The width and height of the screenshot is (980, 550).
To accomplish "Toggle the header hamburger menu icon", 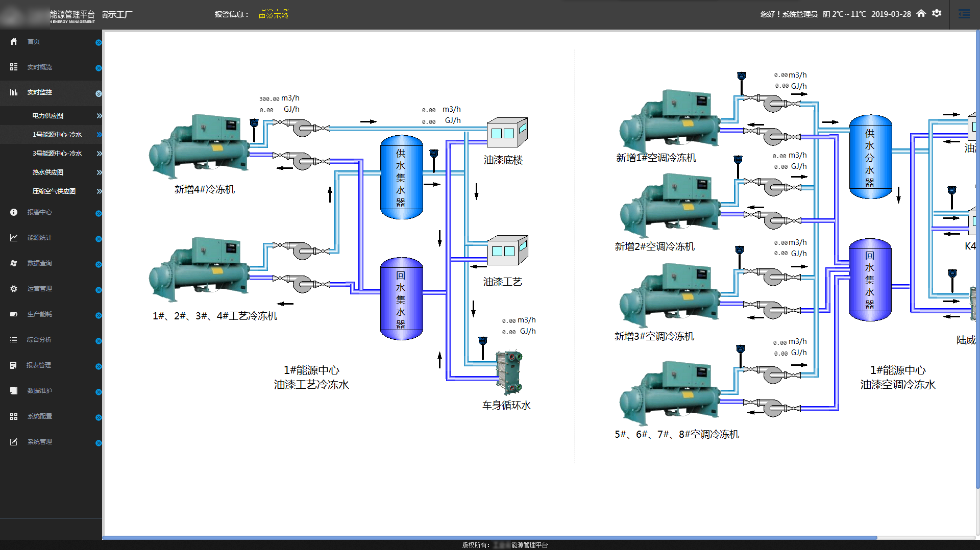I will (964, 14).
